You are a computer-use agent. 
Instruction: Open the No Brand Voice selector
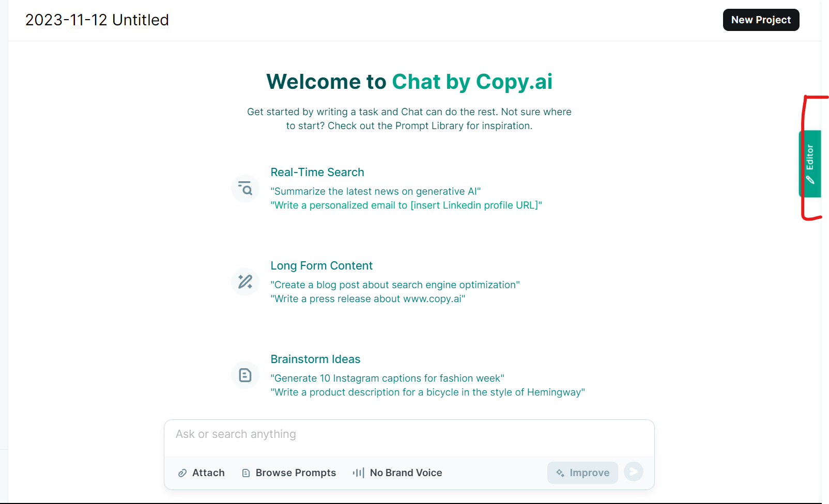pyautogui.click(x=397, y=473)
